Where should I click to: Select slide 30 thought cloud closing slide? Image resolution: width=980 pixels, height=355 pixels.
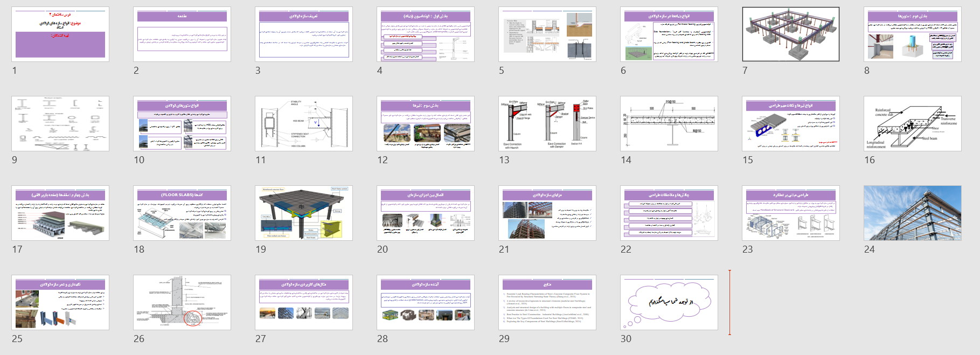tap(669, 302)
